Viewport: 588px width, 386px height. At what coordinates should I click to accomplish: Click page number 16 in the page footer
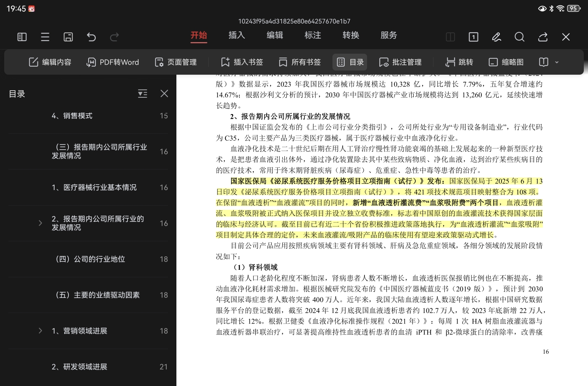pyautogui.click(x=546, y=352)
